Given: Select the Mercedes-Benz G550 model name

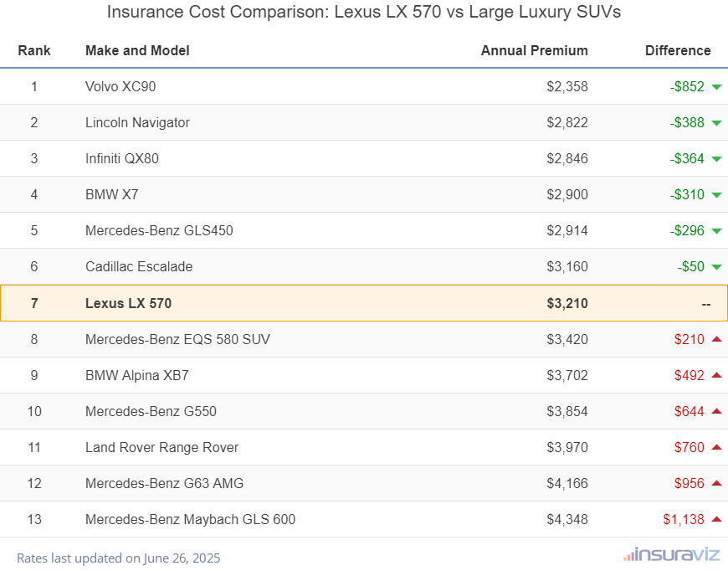Looking at the screenshot, I should pos(151,412).
